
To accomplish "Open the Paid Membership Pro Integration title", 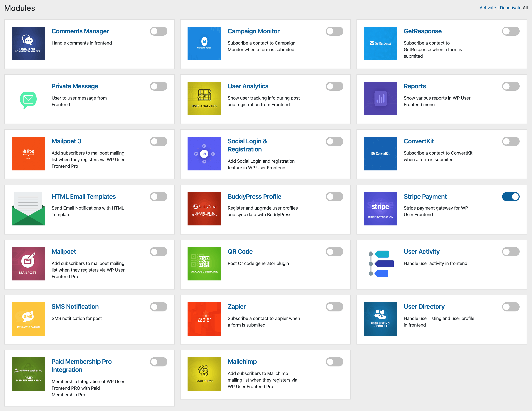I will pyautogui.click(x=82, y=366).
